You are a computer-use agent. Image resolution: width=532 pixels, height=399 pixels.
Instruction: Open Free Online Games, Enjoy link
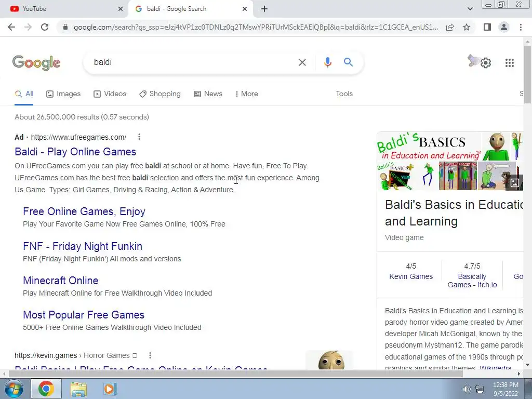(84, 211)
